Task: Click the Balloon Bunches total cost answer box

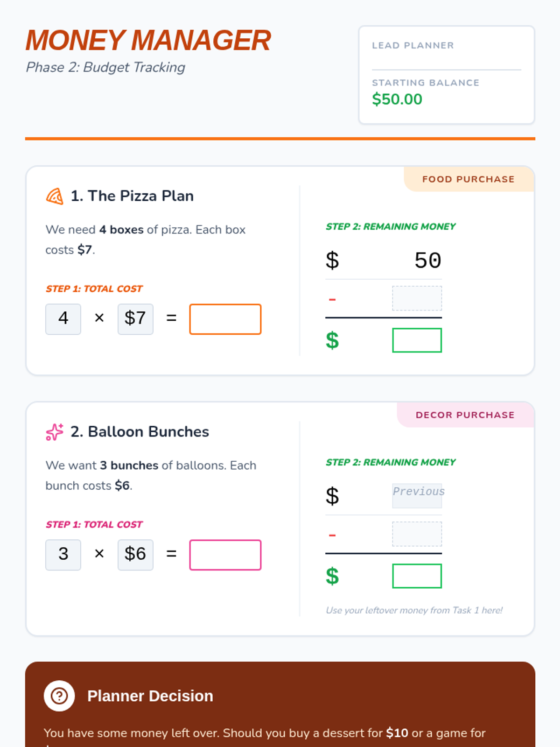Action: click(x=225, y=555)
